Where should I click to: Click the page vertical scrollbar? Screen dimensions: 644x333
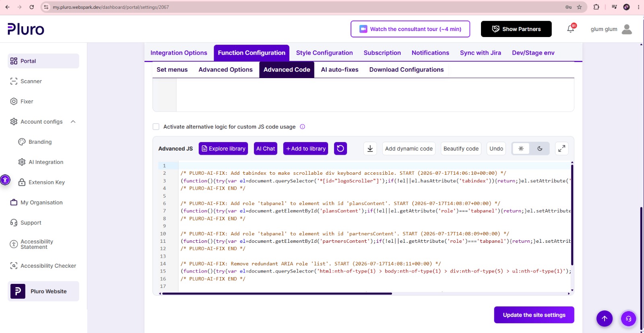(x=641, y=269)
